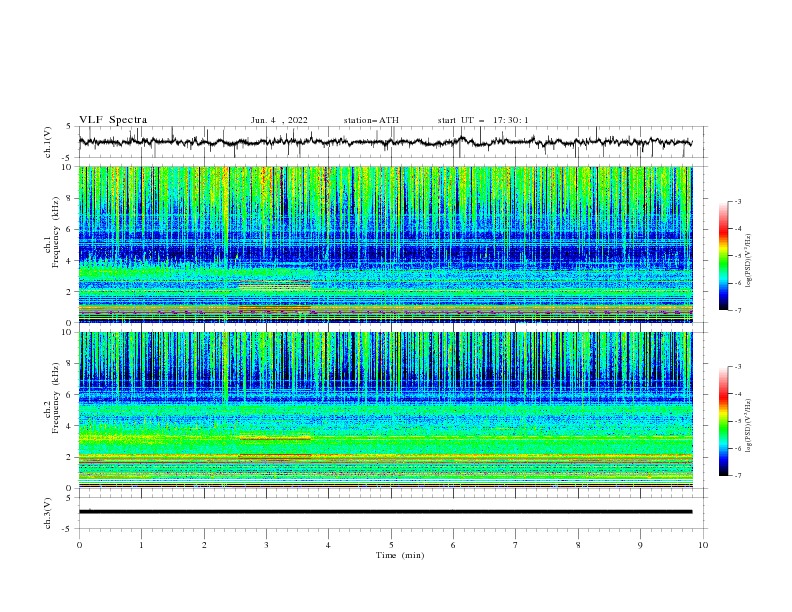Click the "ch.1(V)" axis label
792x612 pixels.
click(x=48, y=142)
